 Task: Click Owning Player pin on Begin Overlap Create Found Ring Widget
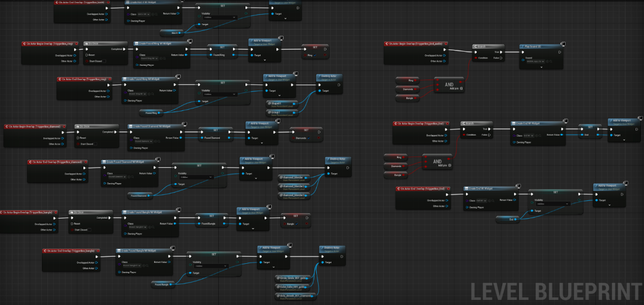(x=136, y=65)
